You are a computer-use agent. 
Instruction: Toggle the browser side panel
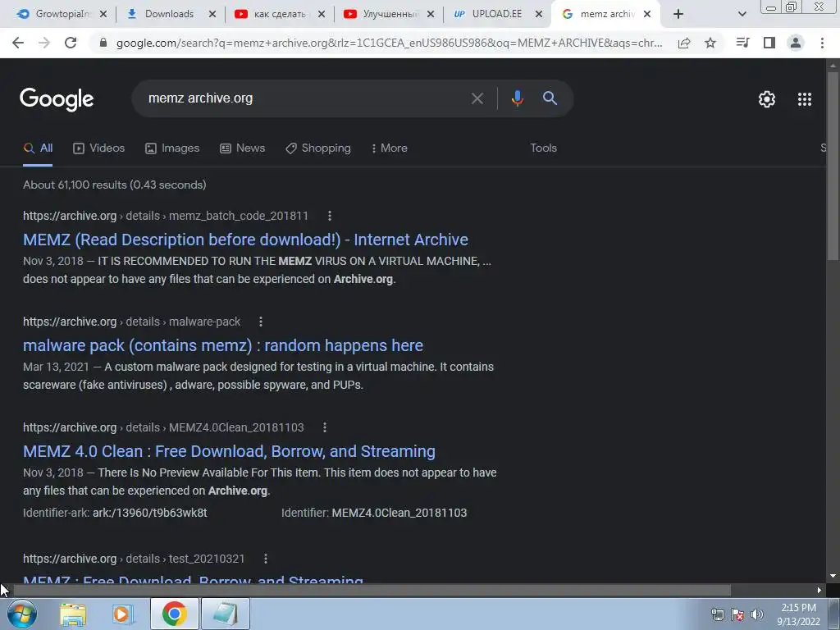pyautogui.click(x=769, y=43)
